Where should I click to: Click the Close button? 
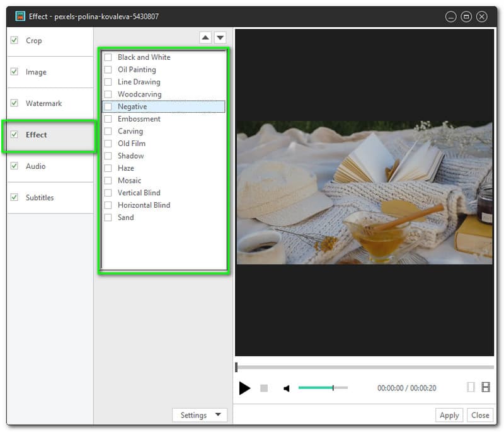tap(480, 415)
